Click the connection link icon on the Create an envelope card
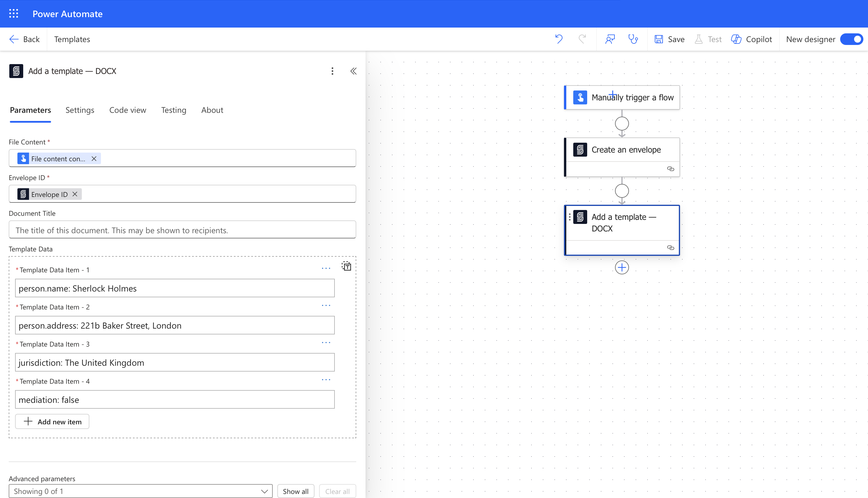Image resolution: width=868 pixels, height=498 pixels. coord(670,169)
